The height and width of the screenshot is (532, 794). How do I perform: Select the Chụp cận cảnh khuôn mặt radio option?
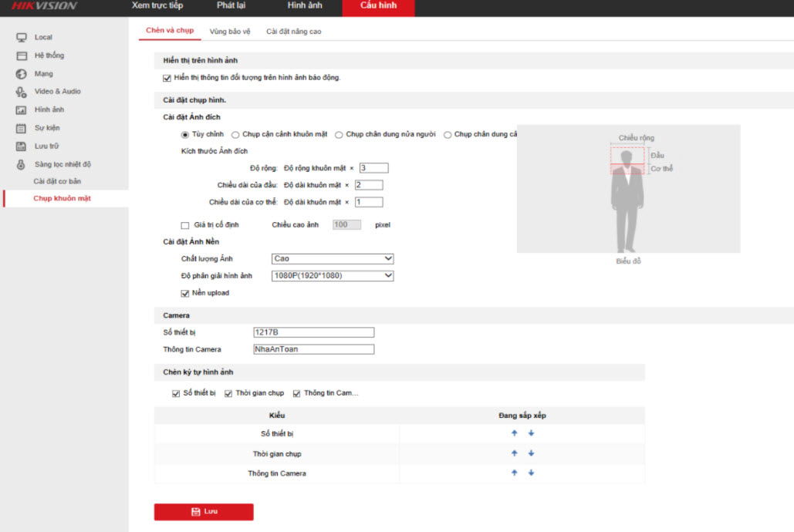235,135
